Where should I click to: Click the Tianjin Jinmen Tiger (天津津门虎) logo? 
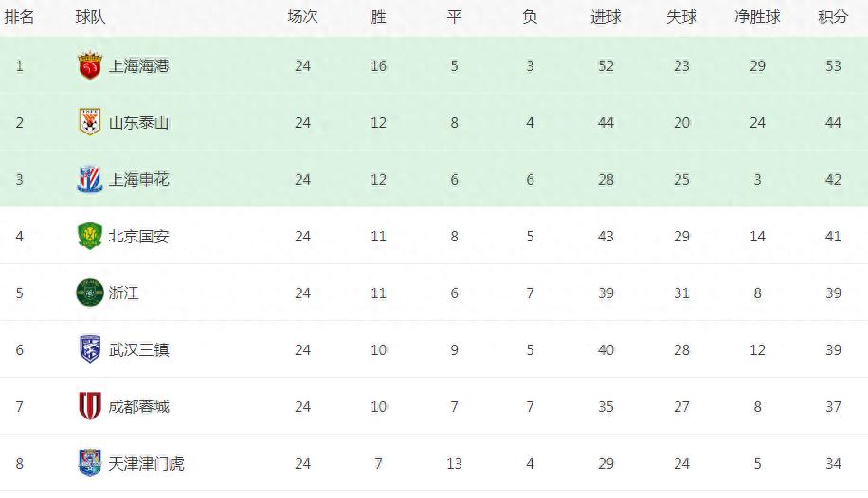[x=90, y=464]
